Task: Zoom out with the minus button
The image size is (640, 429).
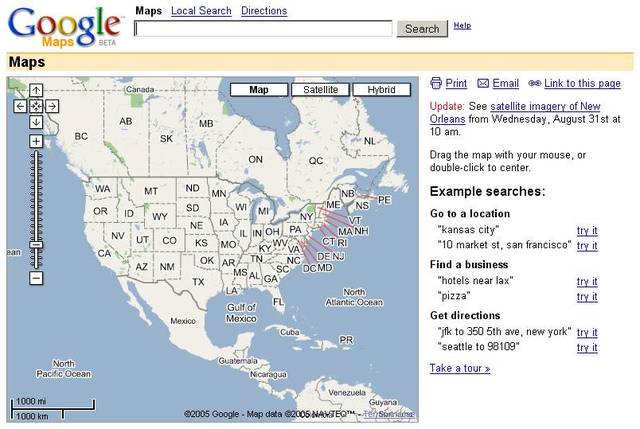Action: click(x=36, y=278)
